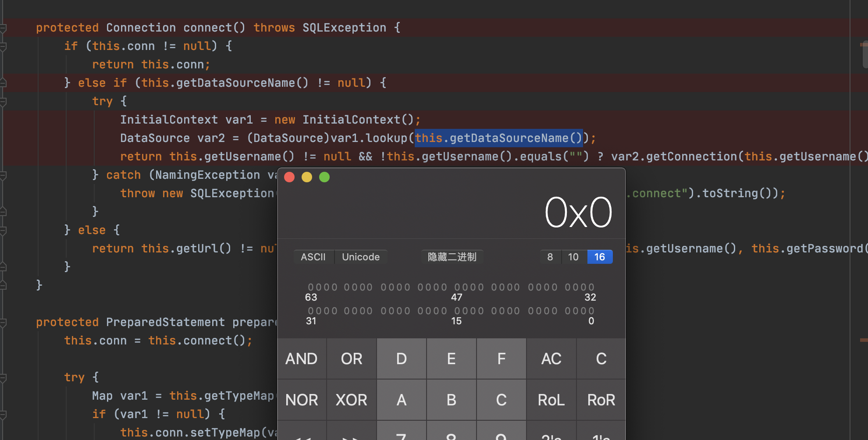Image resolution: width=868 pixels, height=440 pixels.
Task: Collapse the connect() method in the gutter
Action: 3,28
